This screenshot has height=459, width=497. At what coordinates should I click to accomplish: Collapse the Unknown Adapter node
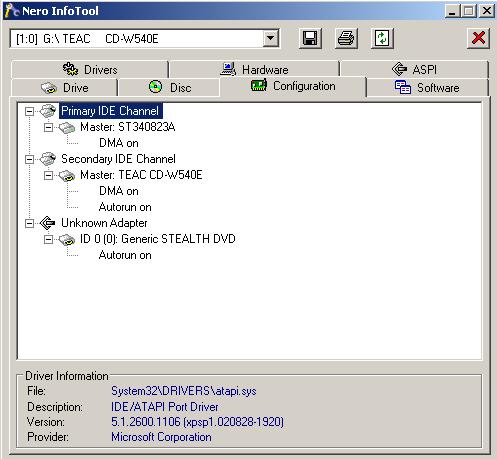click(x=30, y=223)
